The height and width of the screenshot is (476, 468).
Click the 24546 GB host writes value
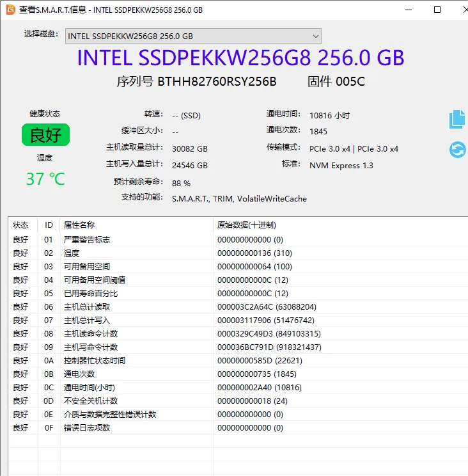pos(190,166)
